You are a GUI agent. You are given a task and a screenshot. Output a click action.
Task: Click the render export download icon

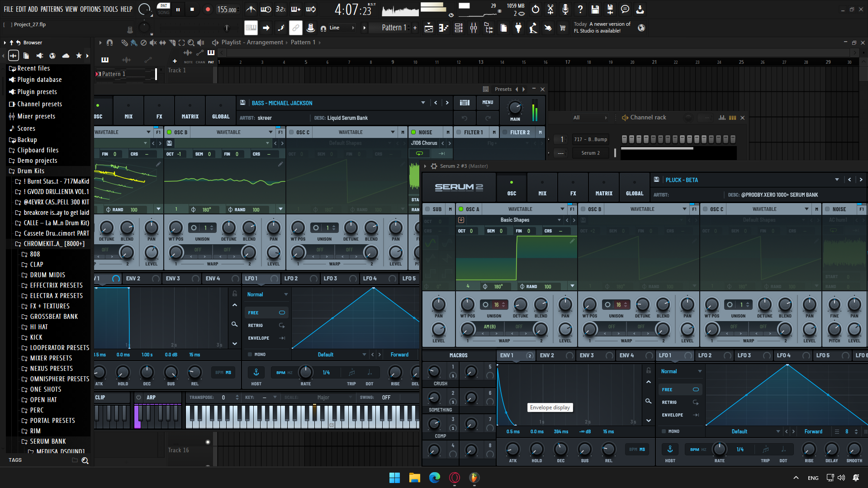[640, 9]
